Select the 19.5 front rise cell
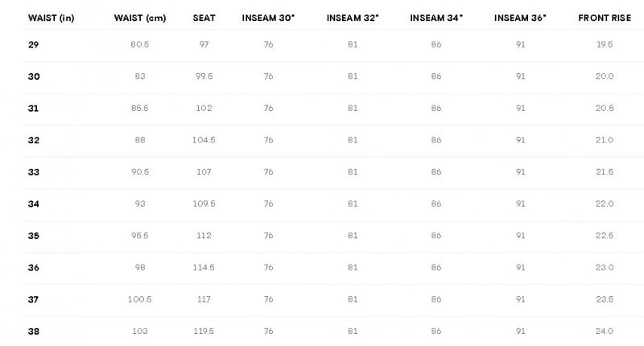Image resolution: width=644 pixels, height=346 pixels. click(605, 44)
